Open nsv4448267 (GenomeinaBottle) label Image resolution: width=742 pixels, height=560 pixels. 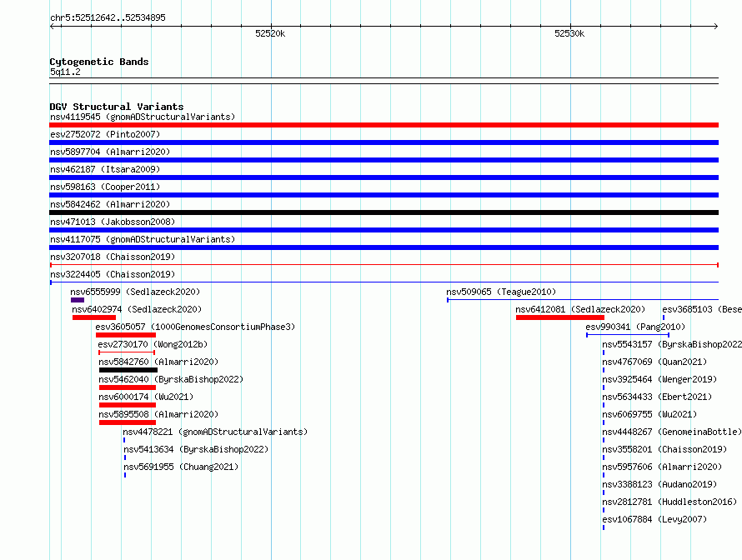click(x=672, y=432)
